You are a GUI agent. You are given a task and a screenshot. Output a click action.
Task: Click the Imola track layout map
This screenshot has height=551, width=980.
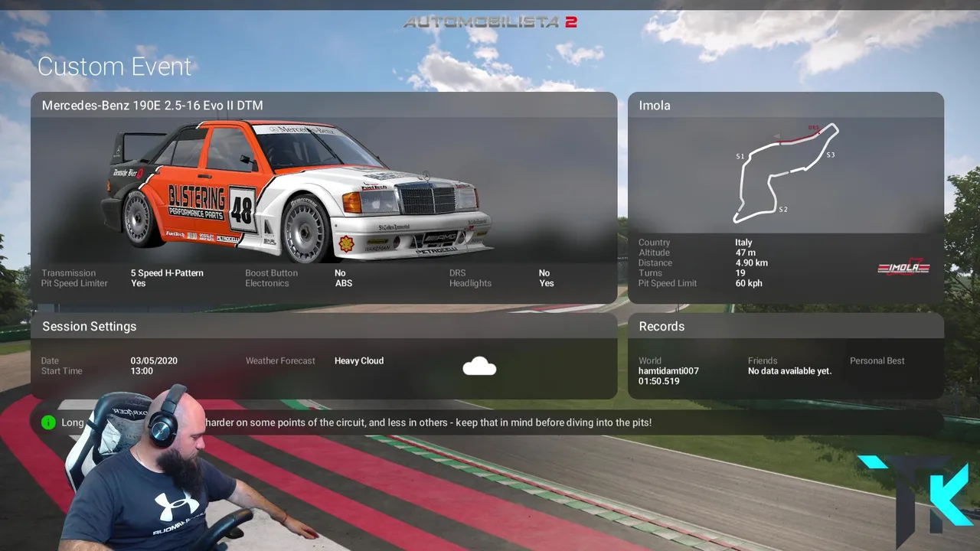click(x=785, y=173)
